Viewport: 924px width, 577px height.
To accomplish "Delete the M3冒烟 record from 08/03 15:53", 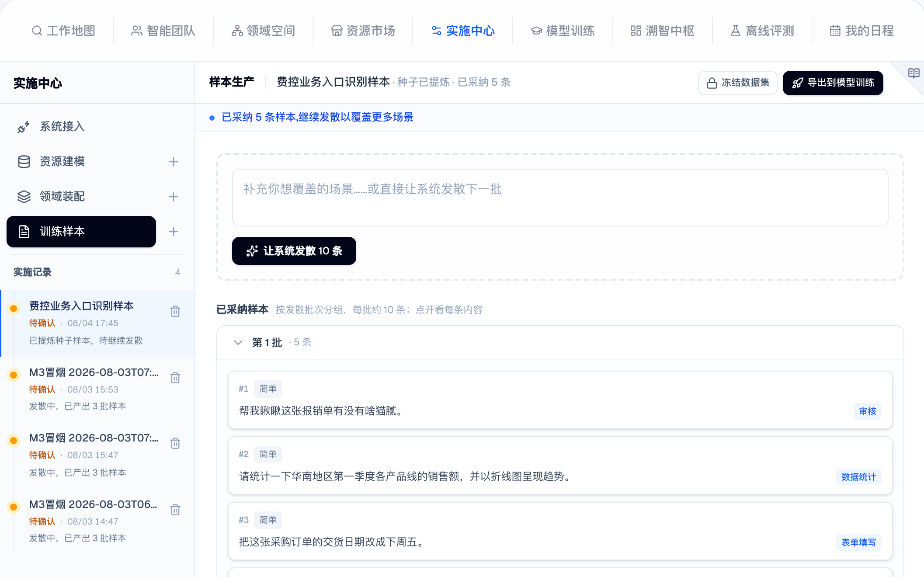I will pos(175,378).
